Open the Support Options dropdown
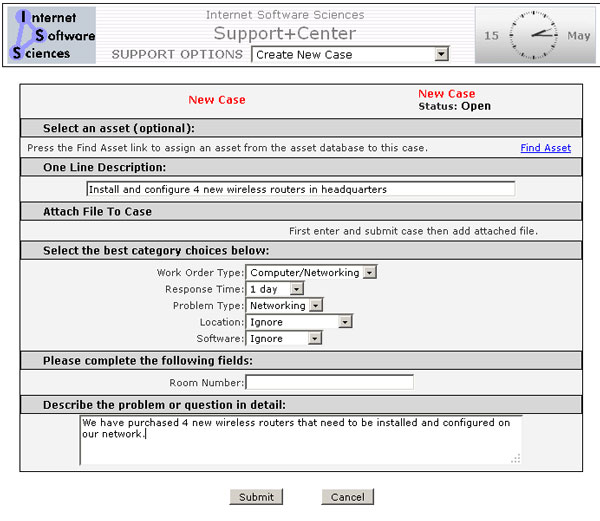Image resolution: width=600 pixels, height=521 pixels. coord(350,54)
